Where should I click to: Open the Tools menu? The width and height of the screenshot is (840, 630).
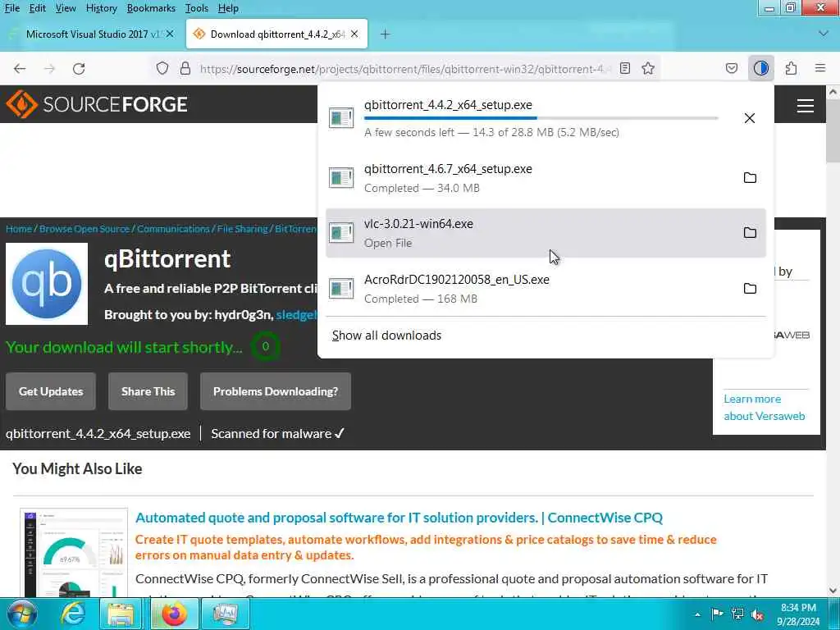click(197, 8)
